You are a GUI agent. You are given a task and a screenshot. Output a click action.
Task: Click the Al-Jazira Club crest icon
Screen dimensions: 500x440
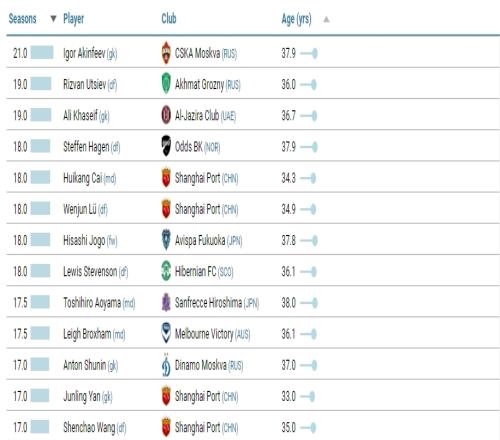(166, 115)
